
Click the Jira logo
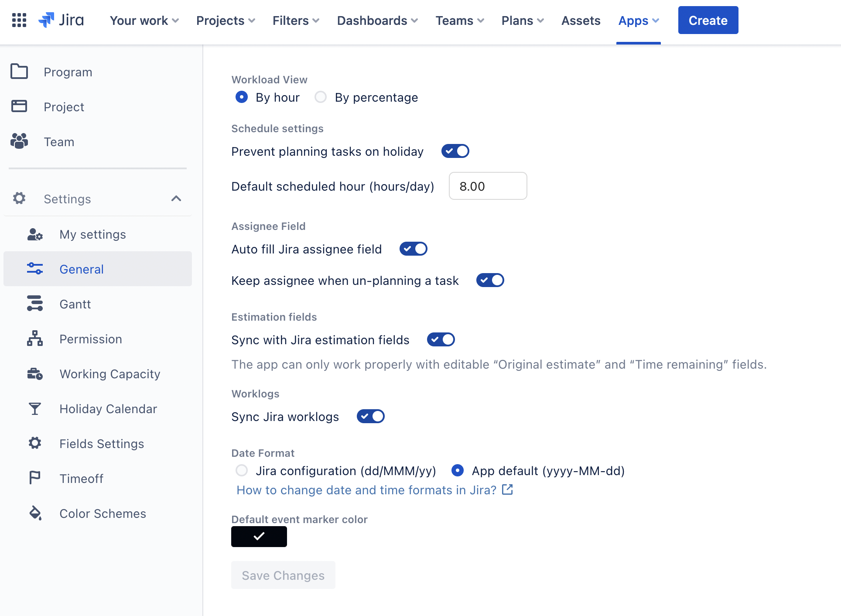click(x=61, y=21)
